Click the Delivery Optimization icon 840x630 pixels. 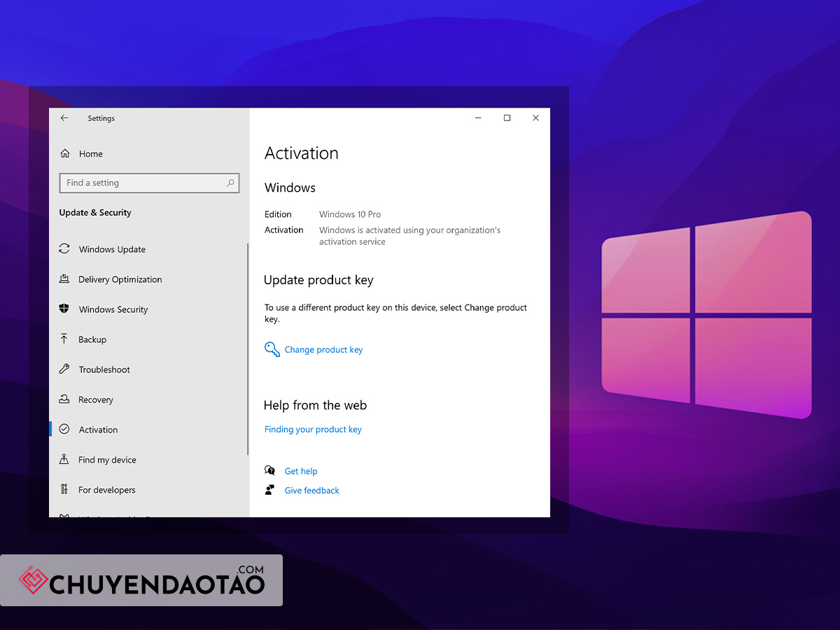pyautogui.click(x=64, y=279)
